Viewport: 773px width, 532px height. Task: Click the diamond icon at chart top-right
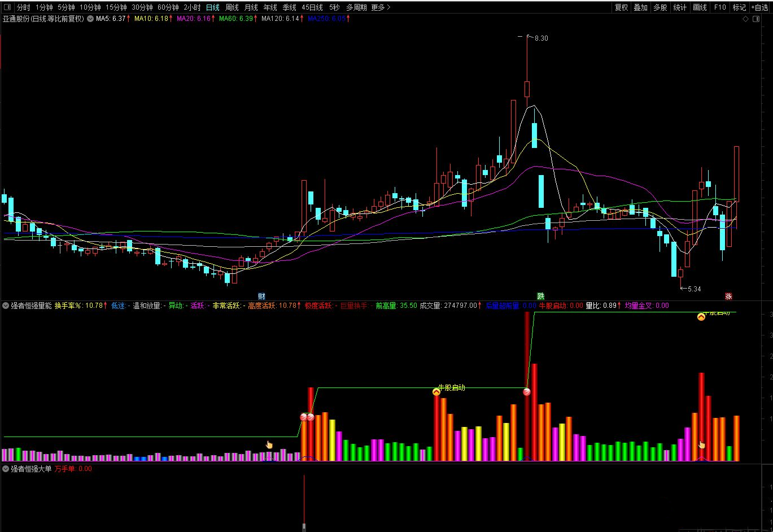pos(745,19)
